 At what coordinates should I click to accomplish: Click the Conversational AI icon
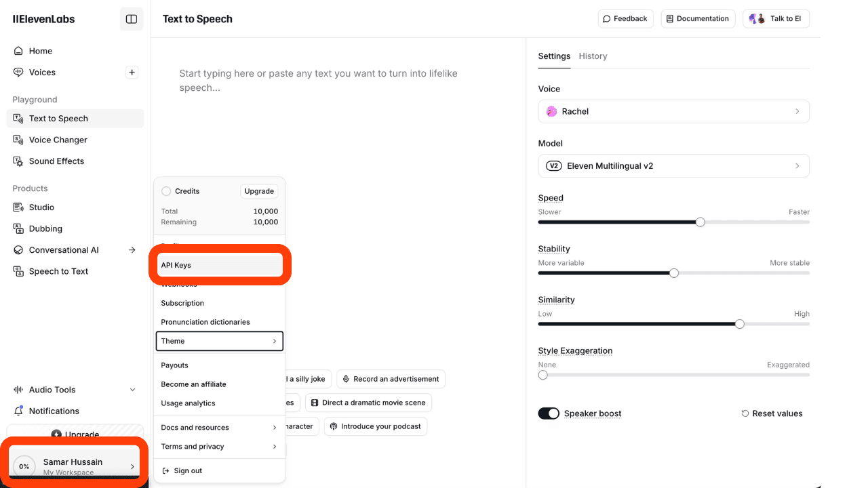click(18, 250)
